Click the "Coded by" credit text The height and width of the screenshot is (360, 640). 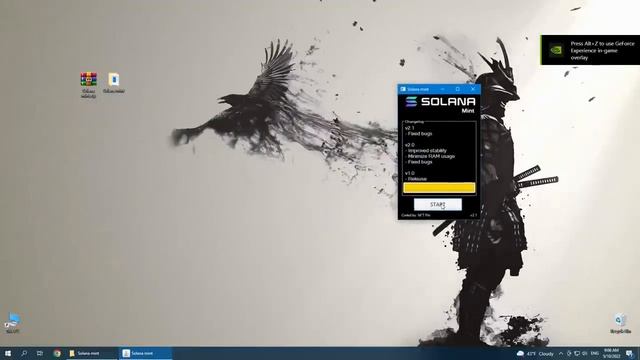point(416,215)
